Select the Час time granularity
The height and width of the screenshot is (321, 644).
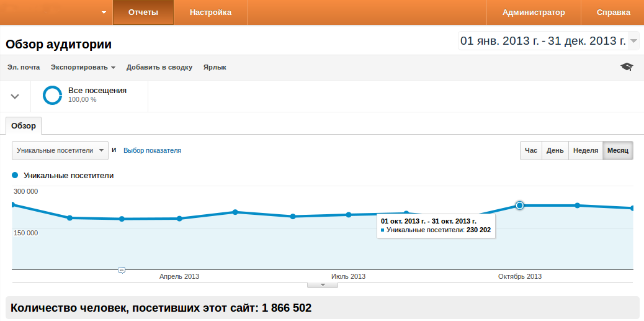[530, 150]
